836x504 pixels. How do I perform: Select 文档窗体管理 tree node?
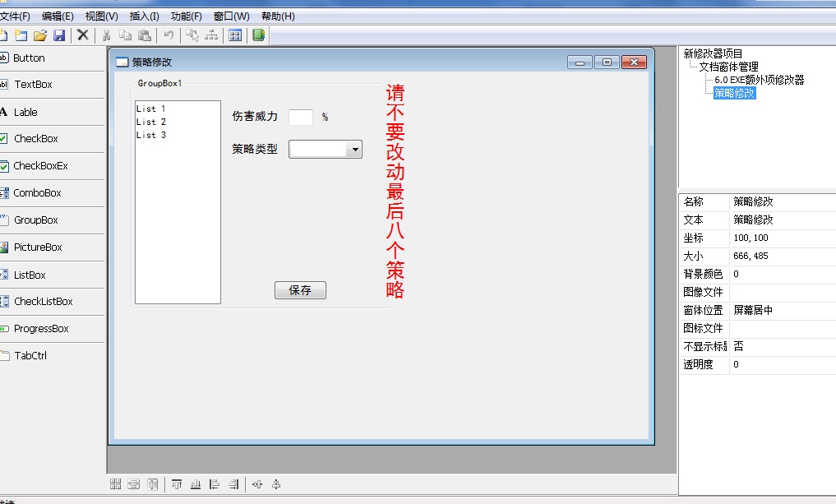(729, 67)
